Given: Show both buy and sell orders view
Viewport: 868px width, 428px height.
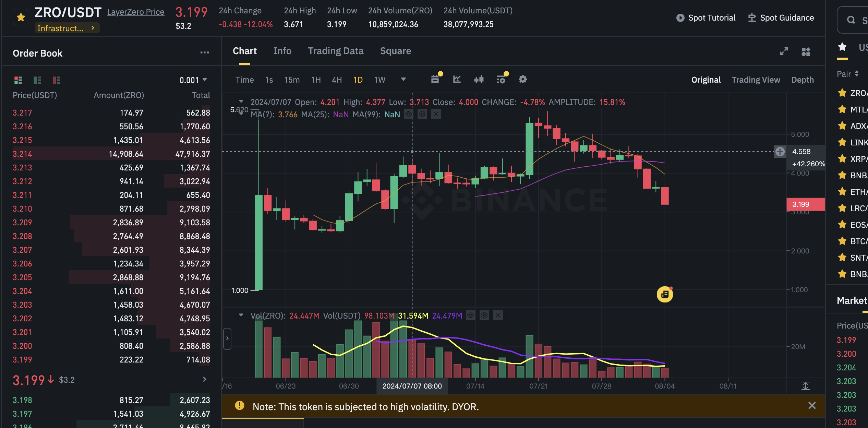Looking at the screenshot, I should click(x=18, y=80).
